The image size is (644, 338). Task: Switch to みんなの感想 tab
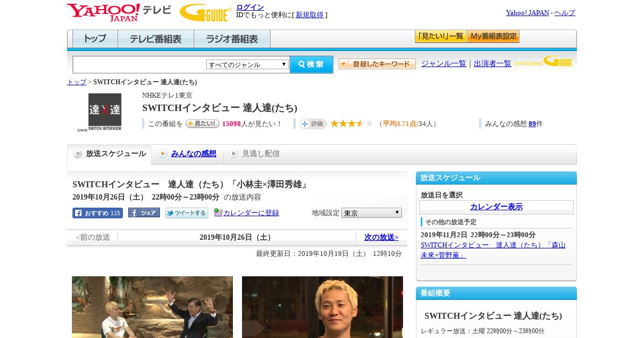click(194, 153)
